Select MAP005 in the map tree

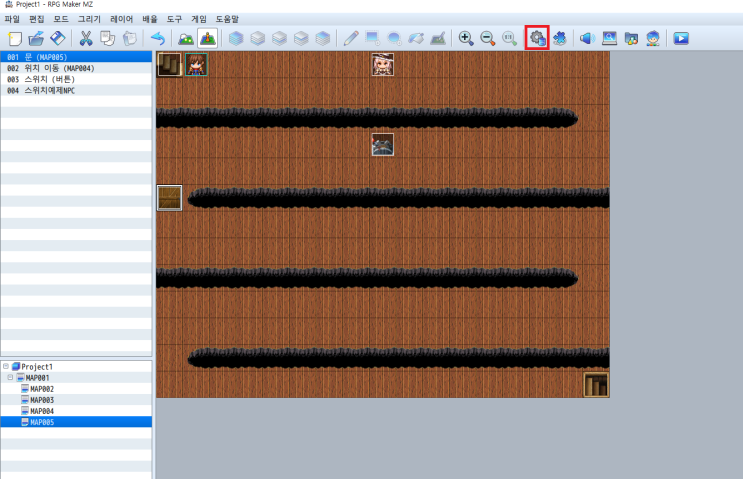pyautogui.click(x=42, y=422)
